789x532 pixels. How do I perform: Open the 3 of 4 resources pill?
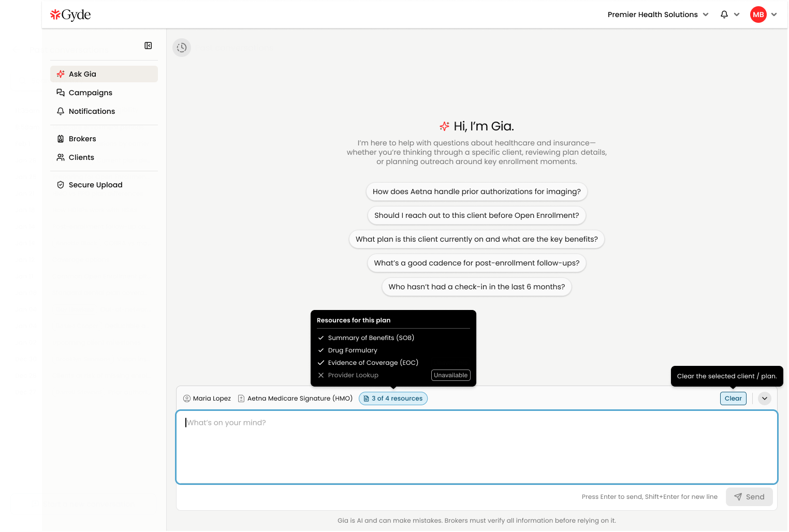393,398
